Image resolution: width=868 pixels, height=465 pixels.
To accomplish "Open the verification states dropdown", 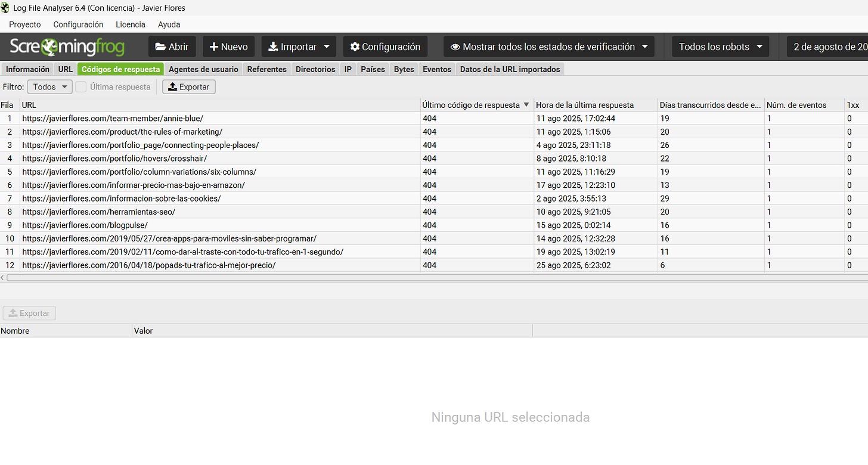I will point(548,46).
